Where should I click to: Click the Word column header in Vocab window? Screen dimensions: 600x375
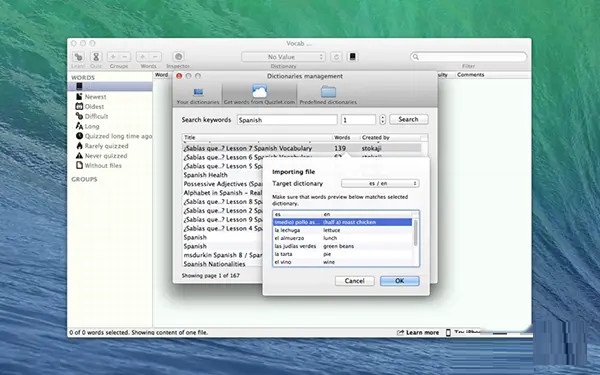tap(162, 75)
